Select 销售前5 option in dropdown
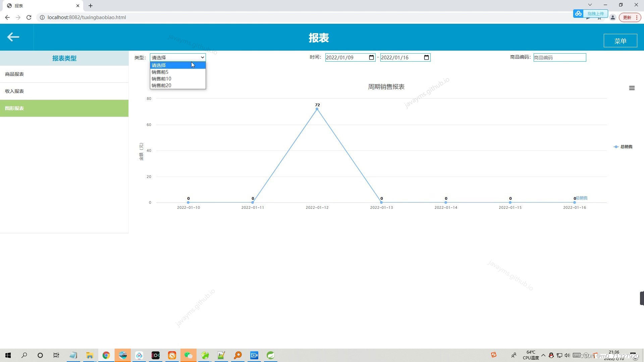Screen dimensions: 644x362 (160, 72)
